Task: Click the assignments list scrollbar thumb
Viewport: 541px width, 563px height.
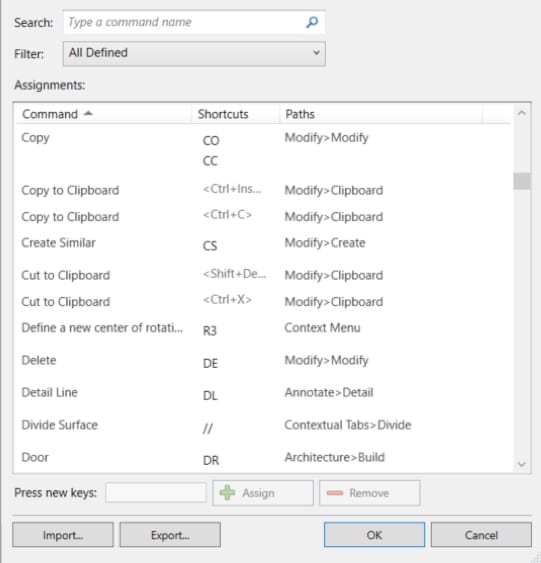Action: [522, 181]
